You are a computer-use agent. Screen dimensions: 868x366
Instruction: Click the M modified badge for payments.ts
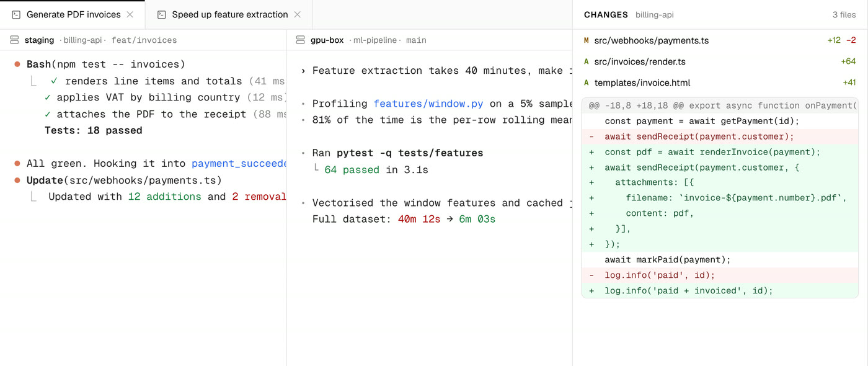(x=587, y=40)
